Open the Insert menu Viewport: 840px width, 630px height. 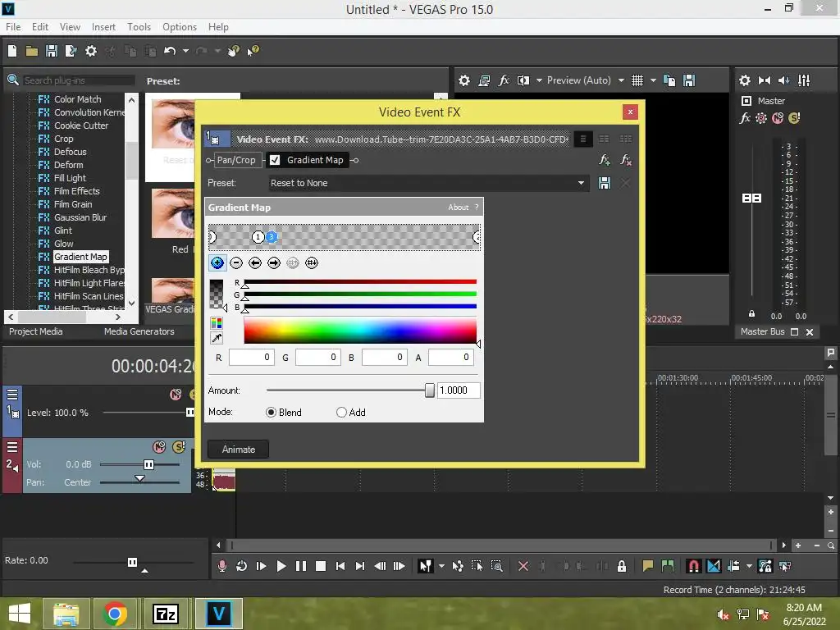tap(103, 27)
